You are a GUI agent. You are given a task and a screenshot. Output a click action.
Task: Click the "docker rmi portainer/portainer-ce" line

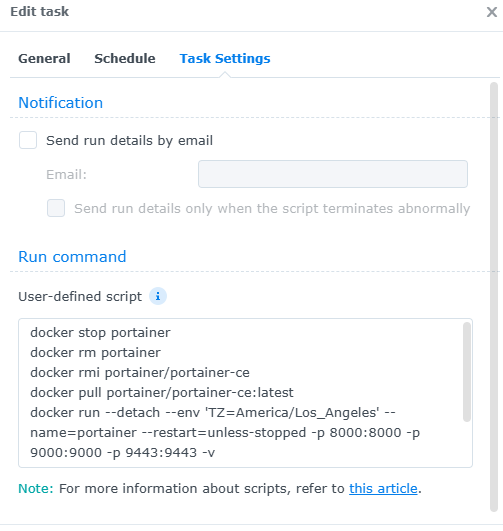140,373
